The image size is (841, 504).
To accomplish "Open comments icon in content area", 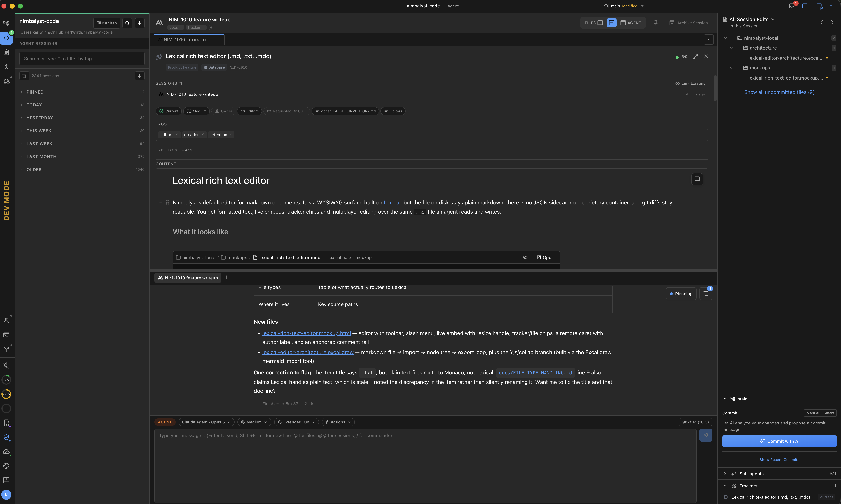I will [697, 179].
